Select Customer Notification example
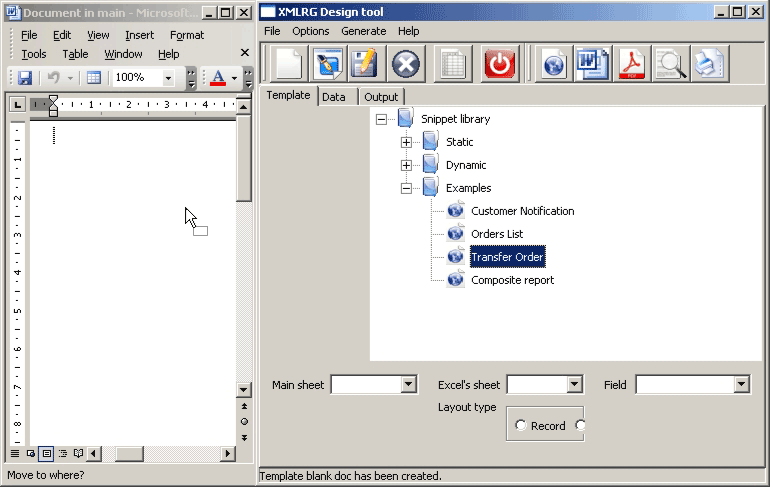Image resolution: width=770 pixels, height=487 pixels. point(522,211)
